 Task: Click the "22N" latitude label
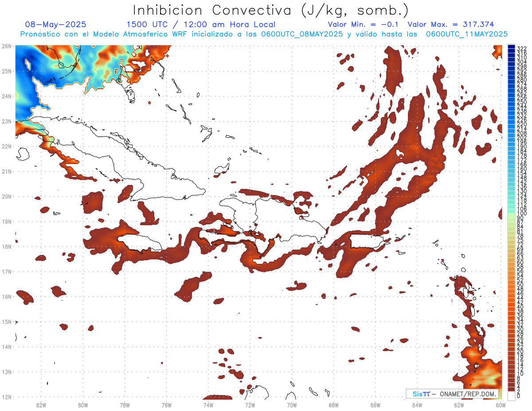click(6, 146)
